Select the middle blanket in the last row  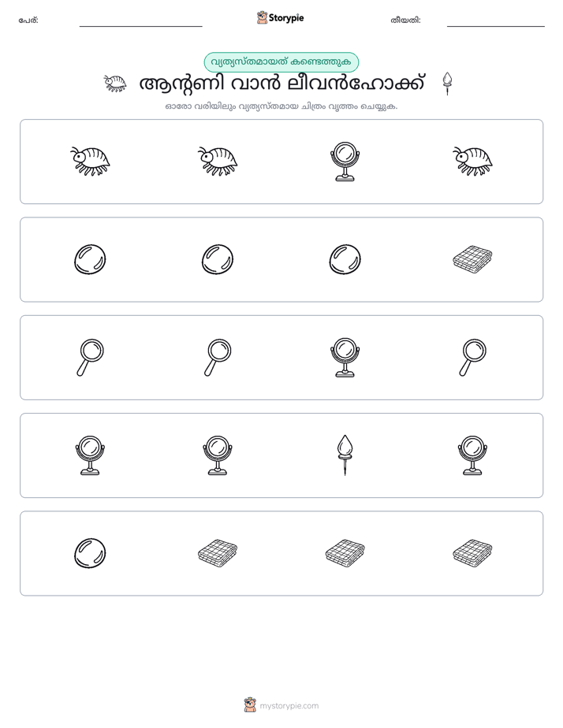pos(345,553)
